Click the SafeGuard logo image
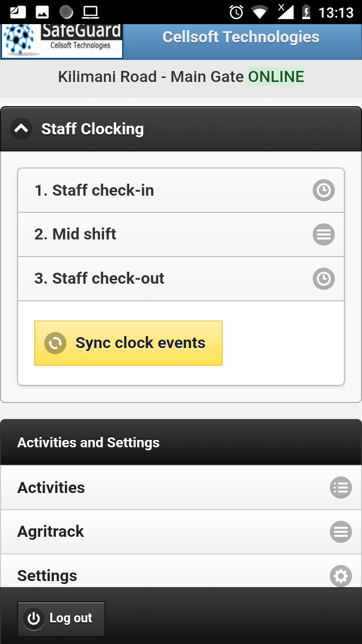362x644 pixels. tap(62, 41)
